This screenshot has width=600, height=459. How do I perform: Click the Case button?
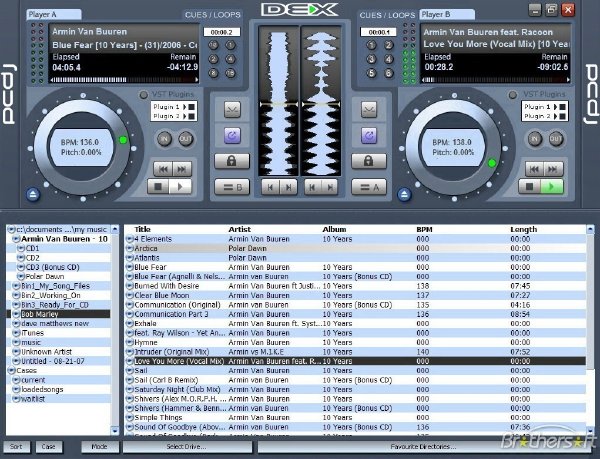(49, 447)
